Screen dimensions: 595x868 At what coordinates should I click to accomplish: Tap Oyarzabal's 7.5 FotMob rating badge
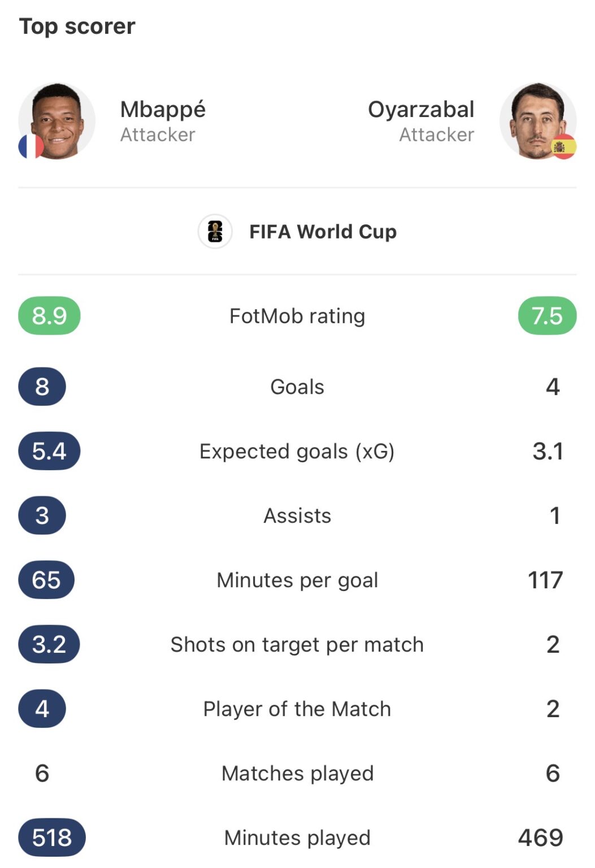coord(547,315)
